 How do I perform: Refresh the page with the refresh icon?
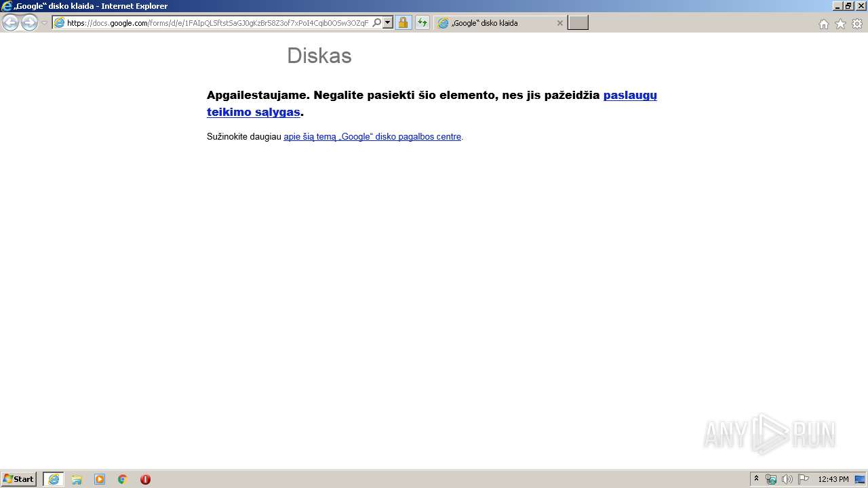pyautogui.click(x=422, y=23)
